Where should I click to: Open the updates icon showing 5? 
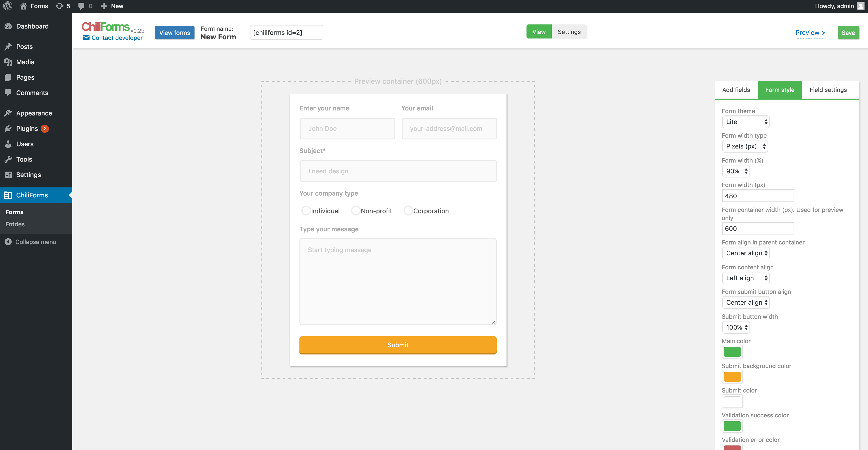[59, 6]
